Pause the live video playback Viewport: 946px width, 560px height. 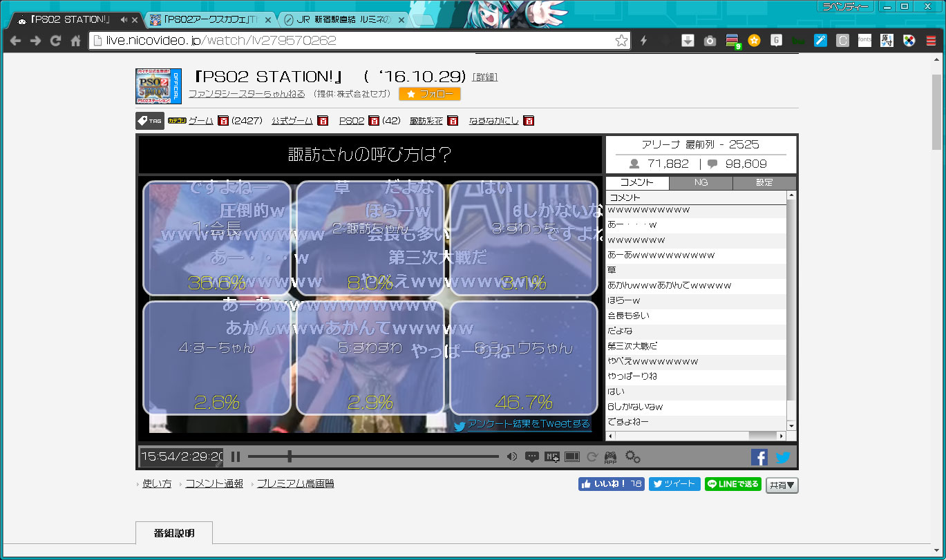236,456
